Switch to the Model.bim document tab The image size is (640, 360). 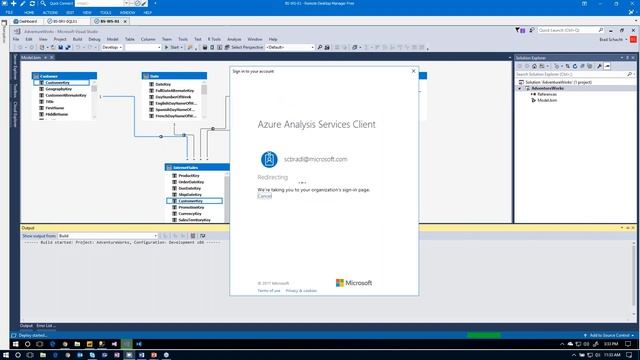click(x=31, y=58)
